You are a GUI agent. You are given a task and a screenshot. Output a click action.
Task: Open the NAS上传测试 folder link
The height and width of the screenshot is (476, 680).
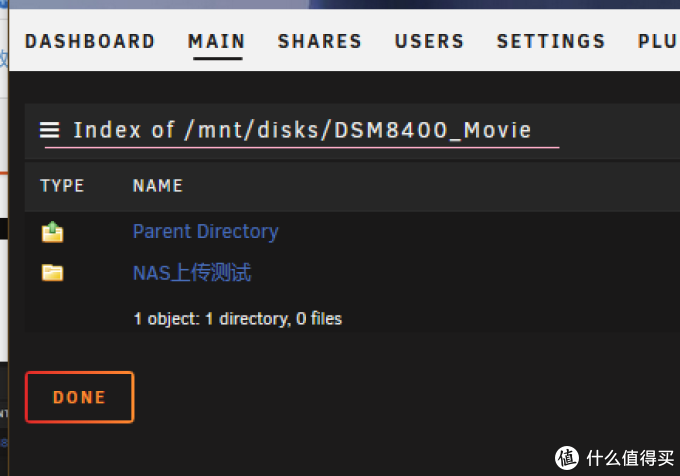click(192, 273)
